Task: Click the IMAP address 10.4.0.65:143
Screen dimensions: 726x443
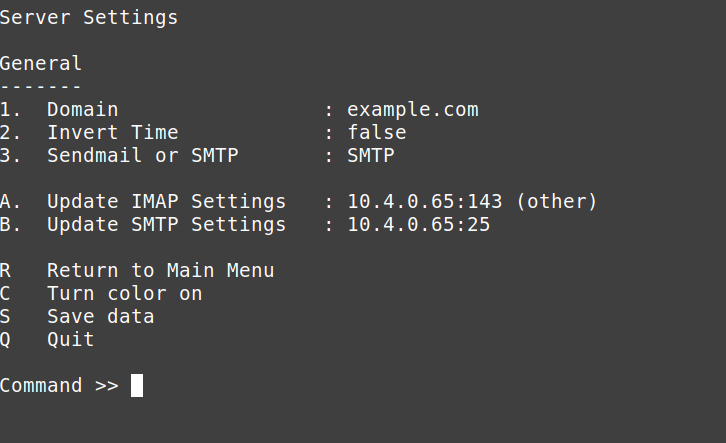Action: pos(425,202)
